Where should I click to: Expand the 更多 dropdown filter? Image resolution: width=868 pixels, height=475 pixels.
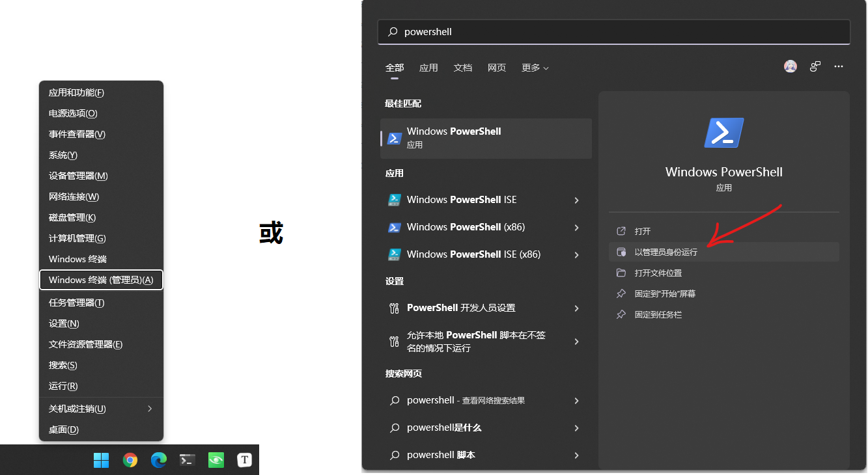click(535, 68)
